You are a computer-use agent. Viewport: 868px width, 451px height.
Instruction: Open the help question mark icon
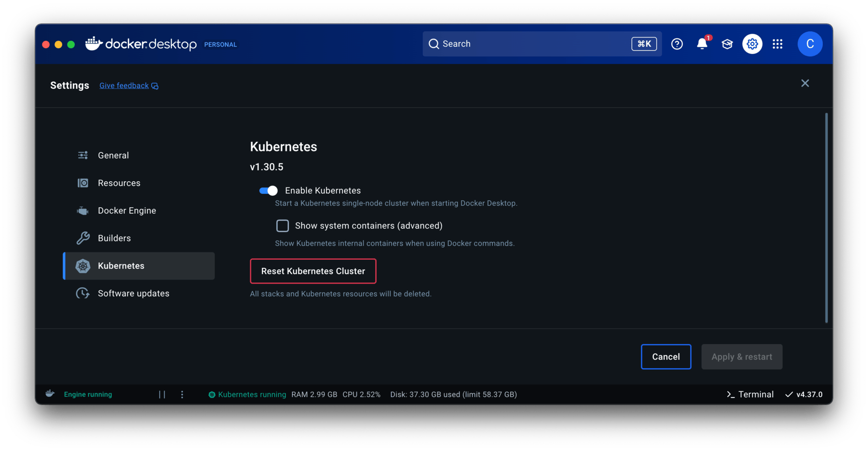(x=677, y=44)
